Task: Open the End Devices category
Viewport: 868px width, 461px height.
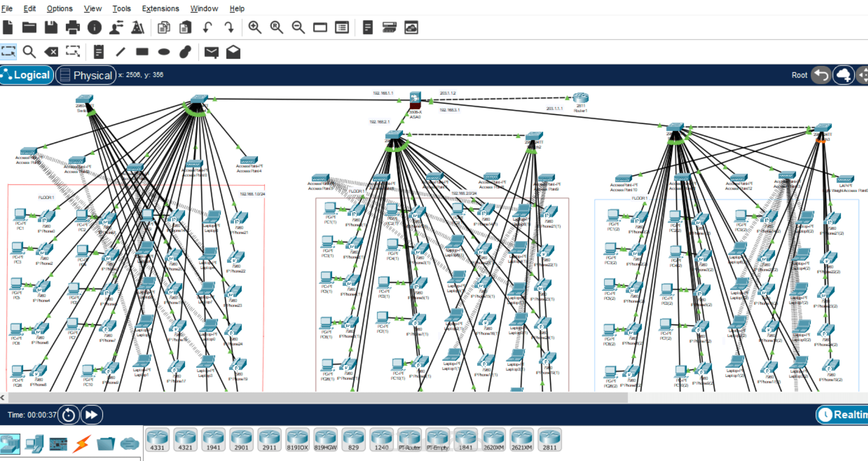Action: (x=34, y=444)
